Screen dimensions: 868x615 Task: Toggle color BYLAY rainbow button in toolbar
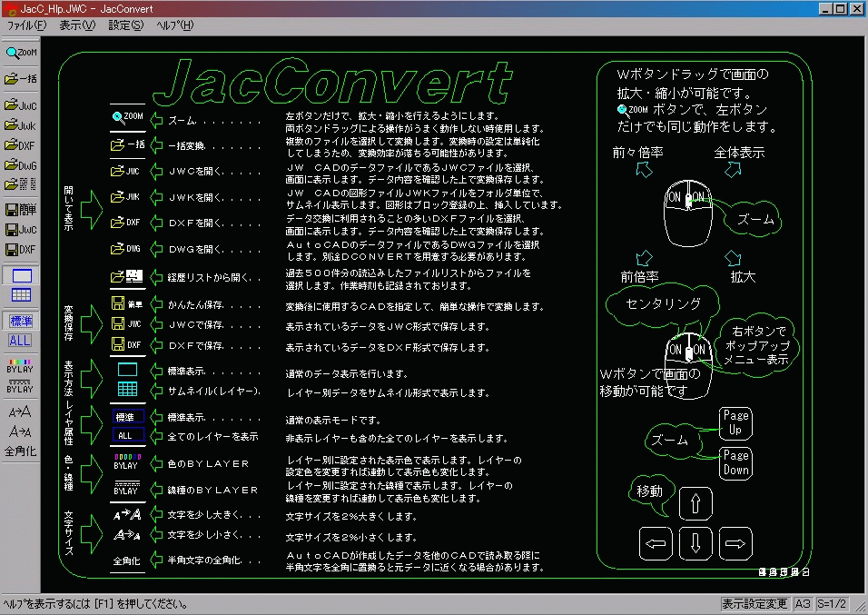21,366
